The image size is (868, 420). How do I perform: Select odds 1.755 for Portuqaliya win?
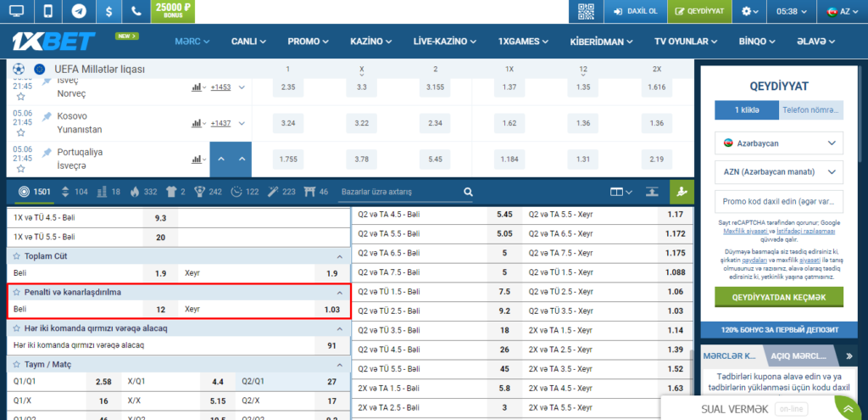(x=288, y=159)
